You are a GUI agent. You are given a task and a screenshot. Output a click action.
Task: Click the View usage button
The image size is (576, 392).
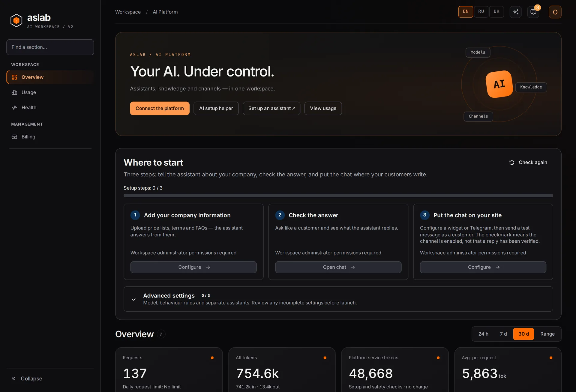(323, 108)
